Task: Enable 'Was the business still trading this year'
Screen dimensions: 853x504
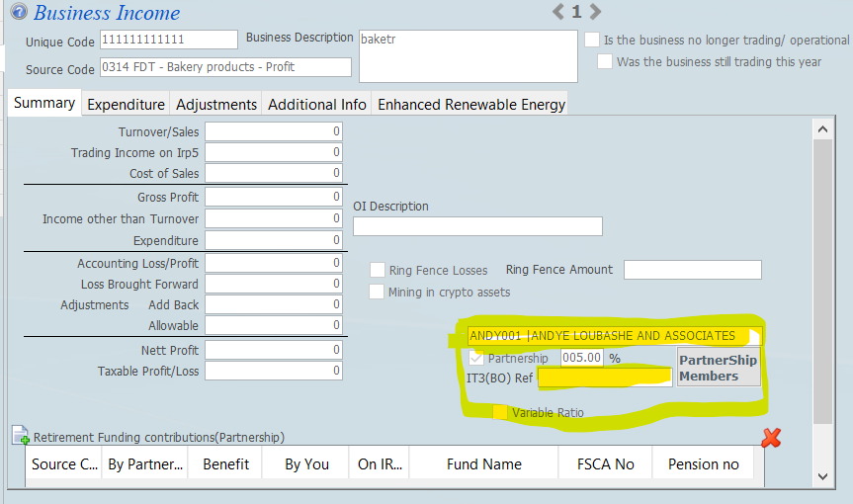Action: pyautogui.click(x=605, y=61)
